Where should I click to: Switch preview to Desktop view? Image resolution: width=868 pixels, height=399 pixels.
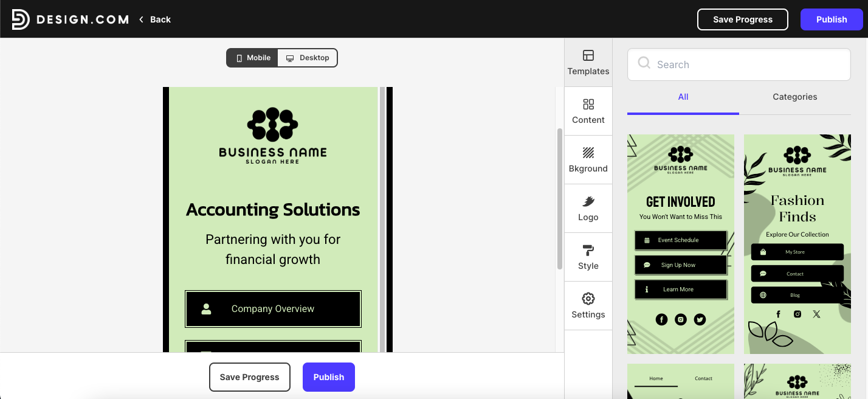[x=307, y=58]
